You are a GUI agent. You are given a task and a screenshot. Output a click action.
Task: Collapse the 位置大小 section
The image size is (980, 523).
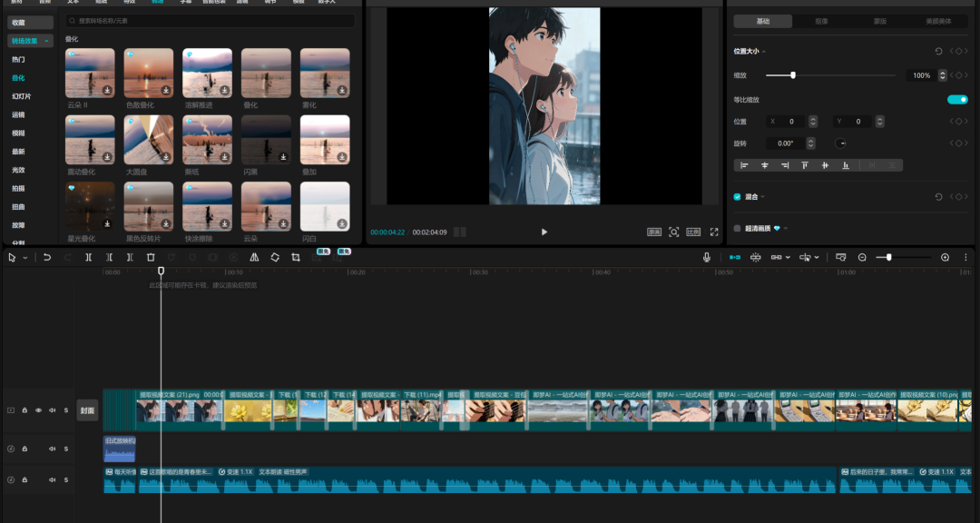pos(764,51)
